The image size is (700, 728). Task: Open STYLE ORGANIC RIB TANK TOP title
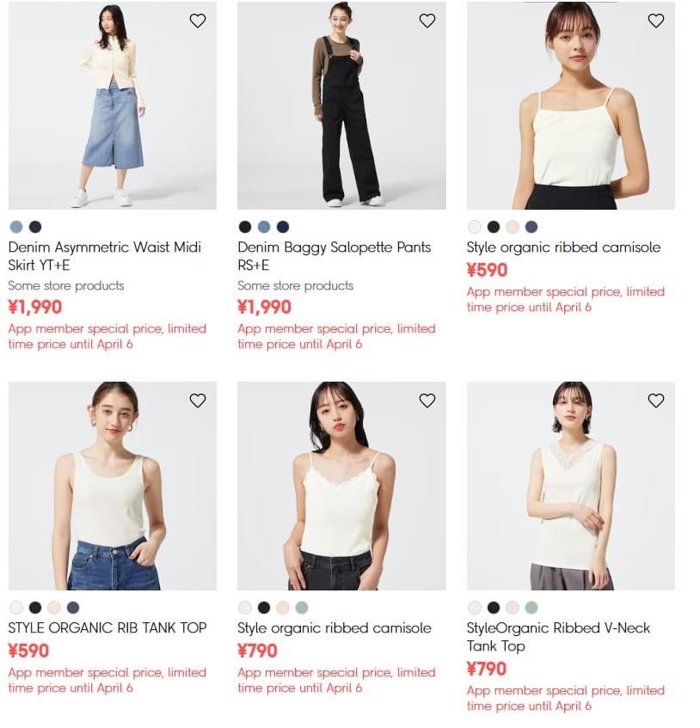[x=107, y=627]
